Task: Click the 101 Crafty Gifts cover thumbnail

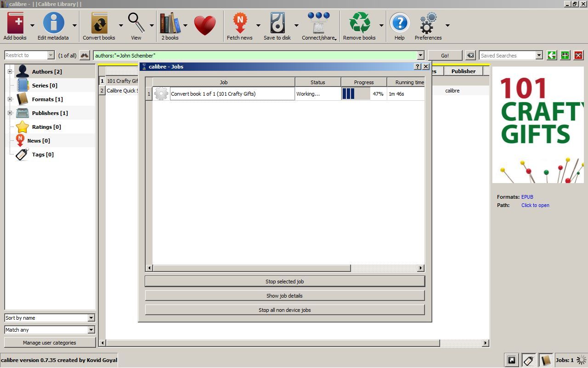Action: 538,125
